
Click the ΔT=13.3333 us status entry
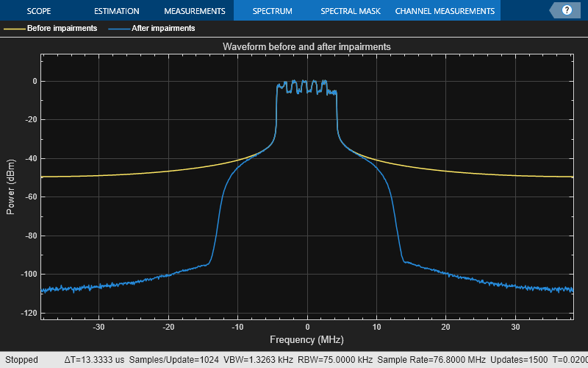tap(94, 360)
